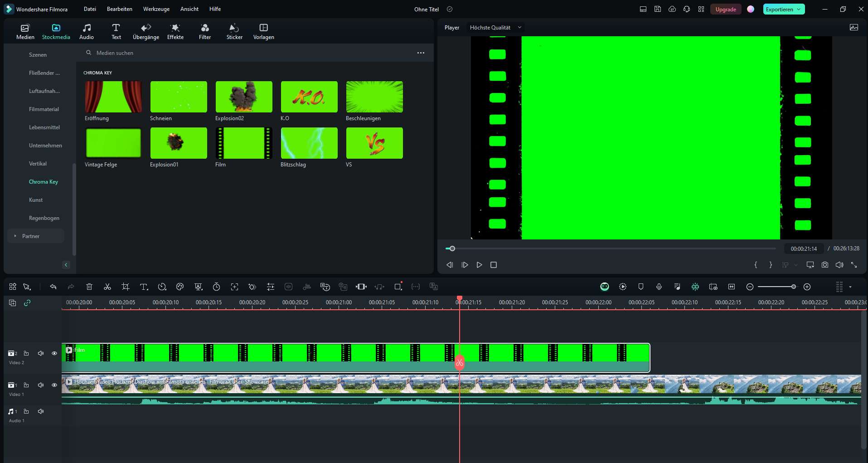Click the Medien suchen search field
Screen dimensions: 868x463
[x=249, y=53]
